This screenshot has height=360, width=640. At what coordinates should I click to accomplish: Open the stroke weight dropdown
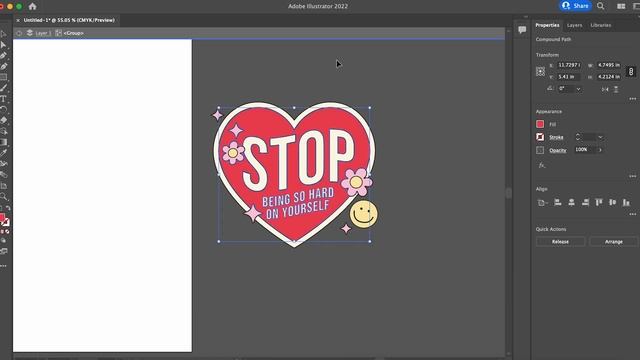[x=600, y=137]
